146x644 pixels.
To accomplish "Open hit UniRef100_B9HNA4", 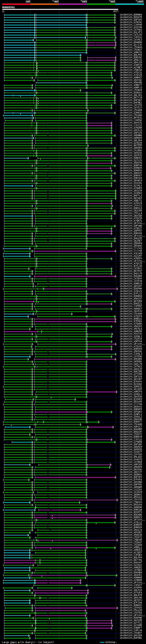I will point(131,15).
